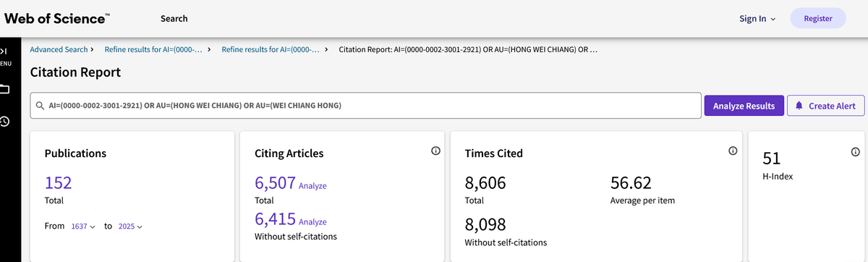Click the 'Citation Report: AI=(0000-0002-3001-2921)...' breadcrumb text
The height and width of the screenshot is (262, 868).
[x=468, y=50]
